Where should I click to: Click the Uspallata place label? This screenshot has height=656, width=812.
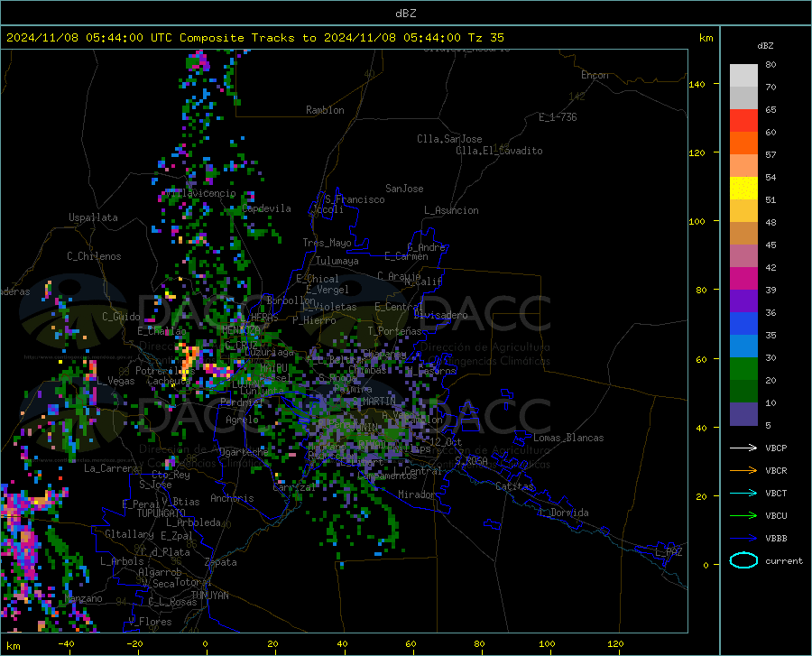93,217
